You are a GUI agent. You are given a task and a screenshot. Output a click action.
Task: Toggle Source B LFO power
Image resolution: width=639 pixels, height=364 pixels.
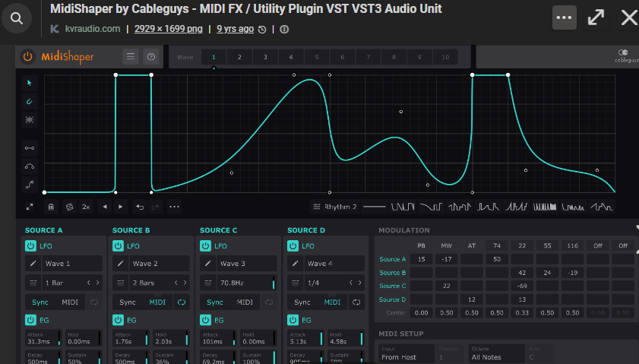pos(119,245)
